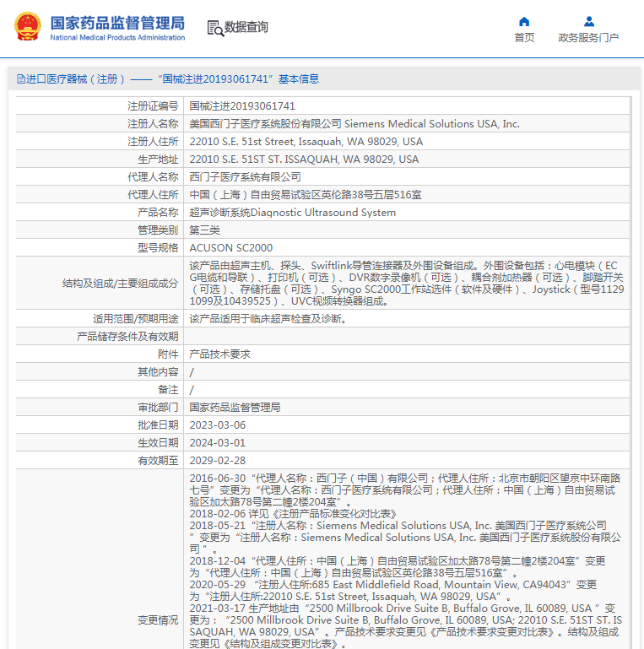Select approval date 2023-03-06
Image resolution: width=644 pixels, height=649 pixels.
218,425
